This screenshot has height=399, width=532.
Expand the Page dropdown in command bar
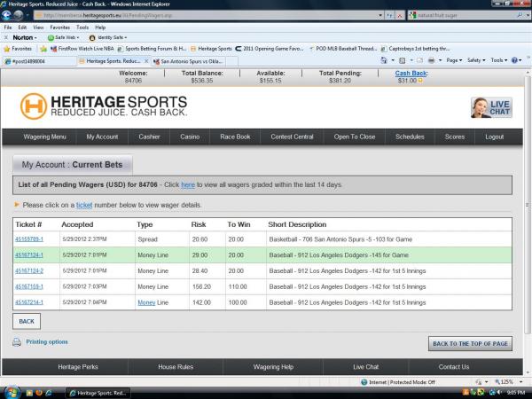[x=454, y=60]
